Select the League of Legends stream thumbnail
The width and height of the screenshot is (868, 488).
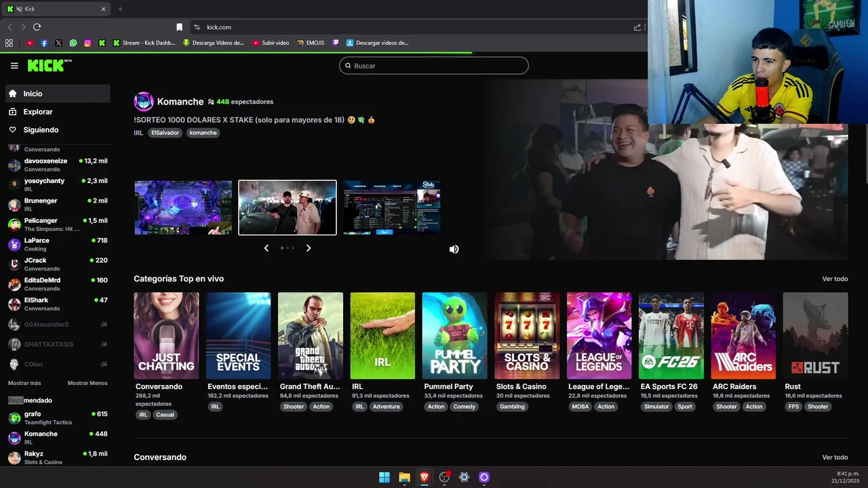click(x=183, y=207)
